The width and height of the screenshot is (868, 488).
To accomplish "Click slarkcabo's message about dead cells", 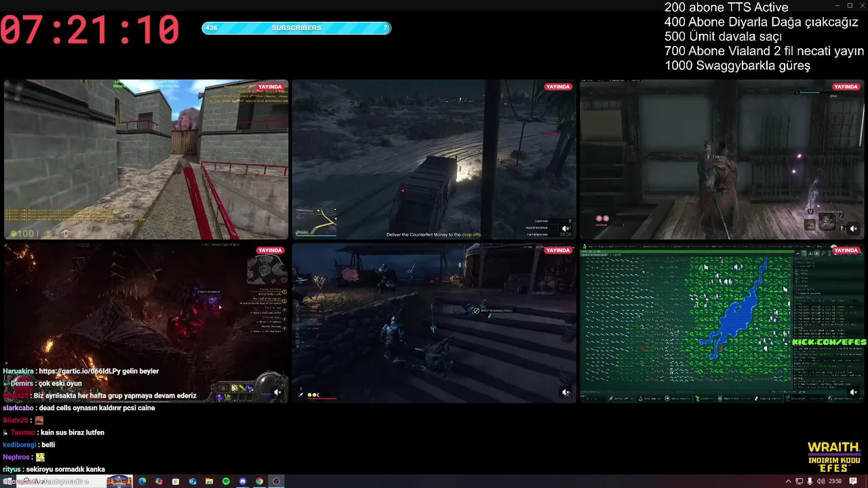I will (97, 408).
